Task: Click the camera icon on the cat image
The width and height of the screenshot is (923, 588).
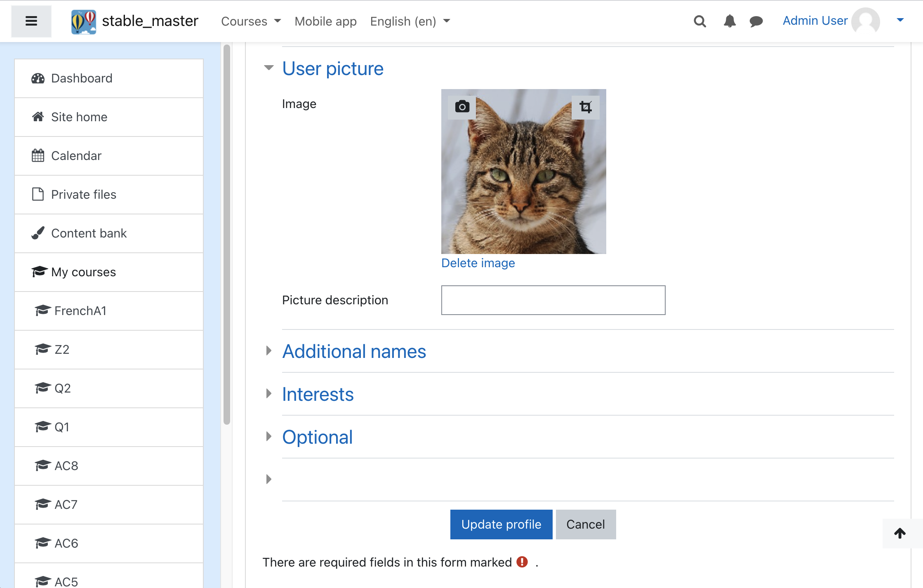Action: pyautogui.click(x=462, y=107)
